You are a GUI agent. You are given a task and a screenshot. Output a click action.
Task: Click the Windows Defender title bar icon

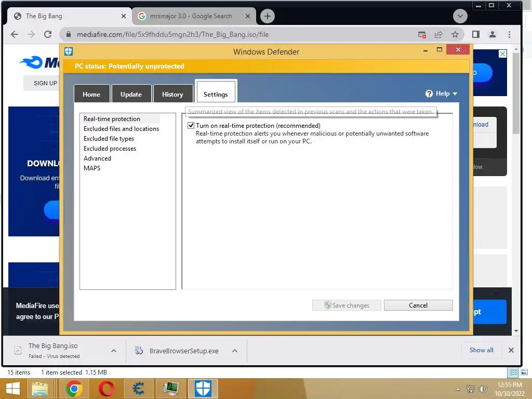(x=69, y=51)
